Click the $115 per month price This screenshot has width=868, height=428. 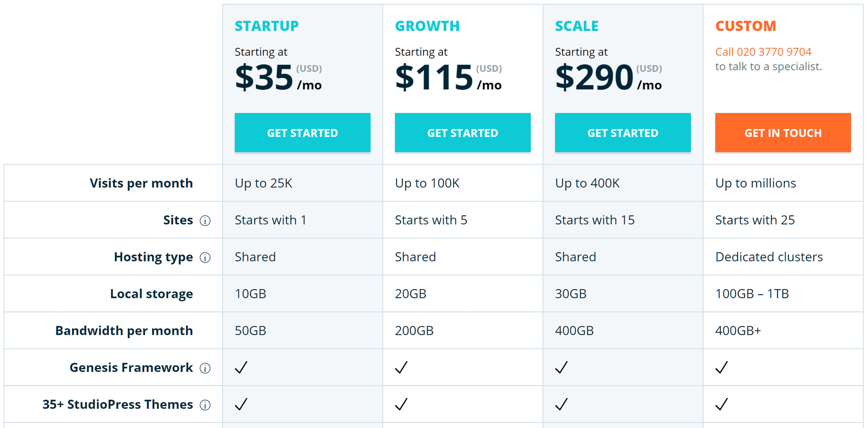[448, 77]
